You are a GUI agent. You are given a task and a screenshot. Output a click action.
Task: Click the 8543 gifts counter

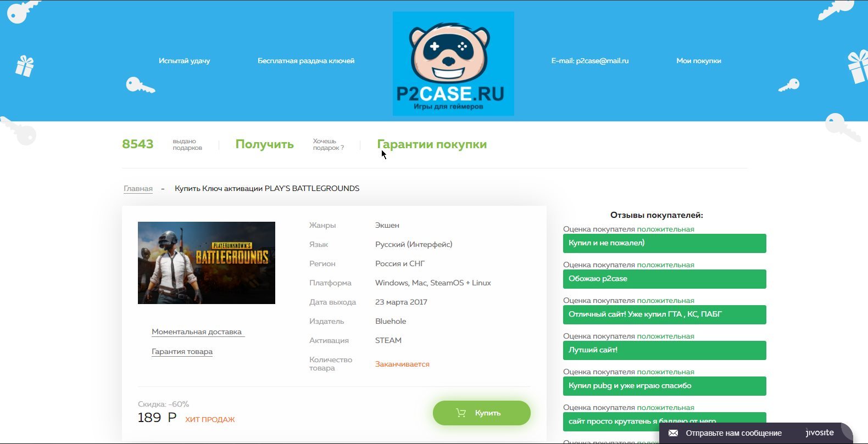pos(138,144)
